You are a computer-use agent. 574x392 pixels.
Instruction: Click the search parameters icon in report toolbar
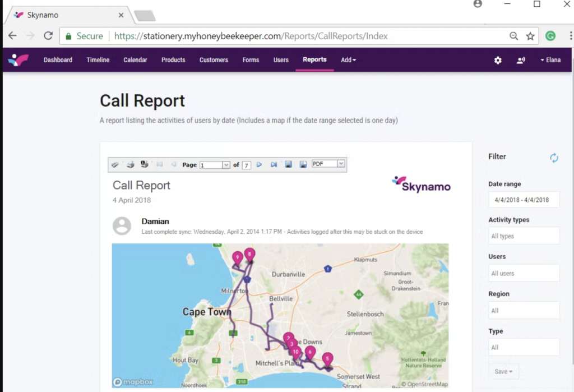[x=115, y=164]
